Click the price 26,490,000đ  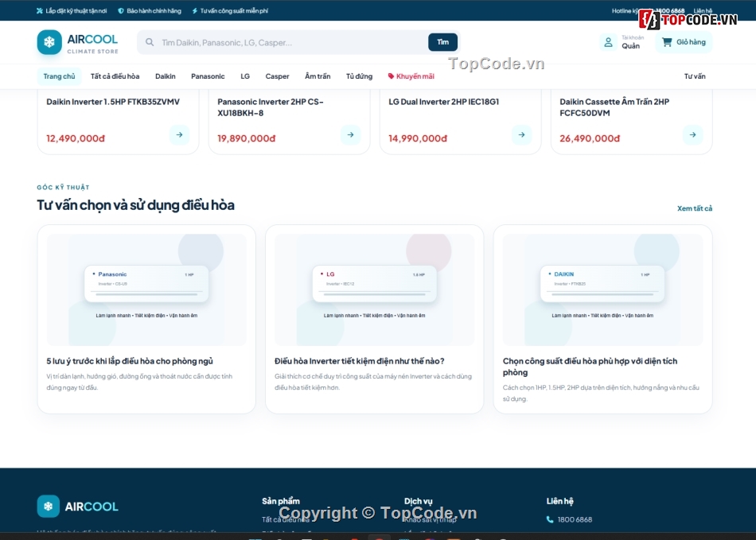(589, 138)
